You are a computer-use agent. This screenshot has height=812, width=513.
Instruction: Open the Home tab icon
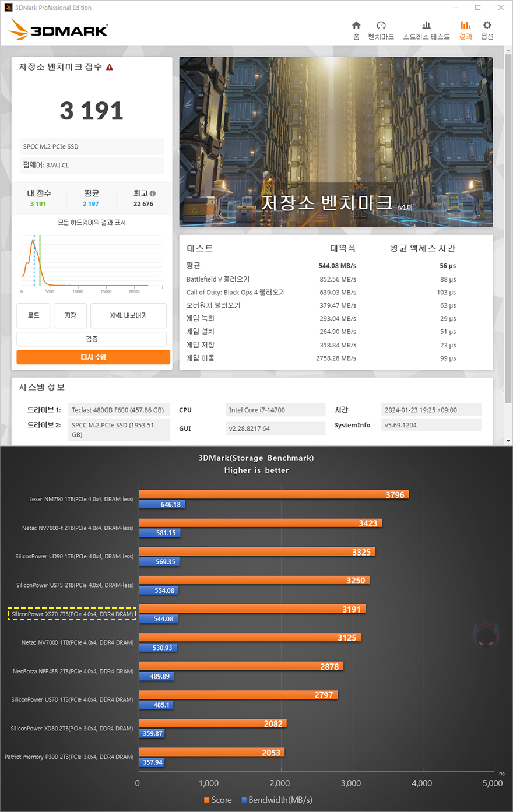click(356, 25)
